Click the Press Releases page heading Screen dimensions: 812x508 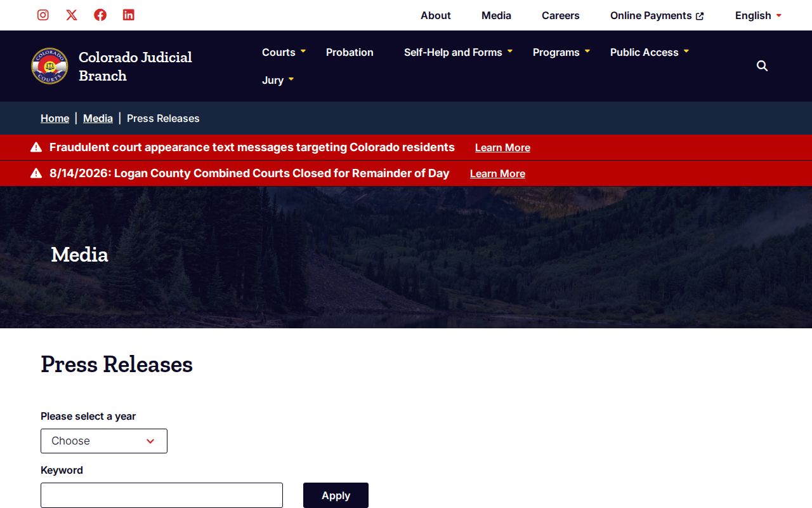coord(117,364)
